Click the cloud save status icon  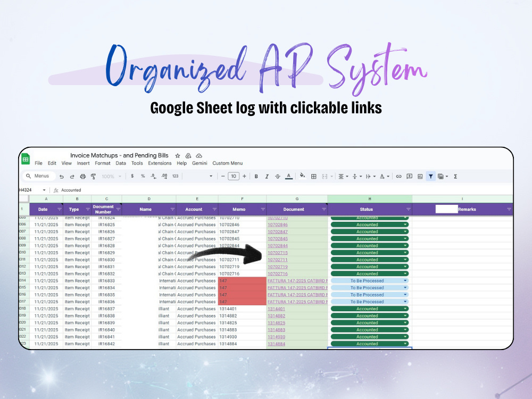pos(199,156)
